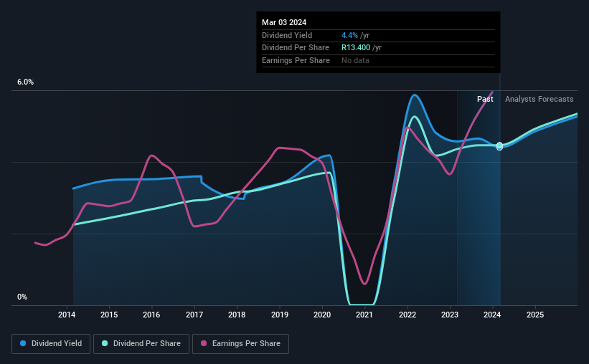Click the Dividend Per Share tooltip row label
Image resolution: width=589 pixels, height=364 pixels.
click(296, 48)
